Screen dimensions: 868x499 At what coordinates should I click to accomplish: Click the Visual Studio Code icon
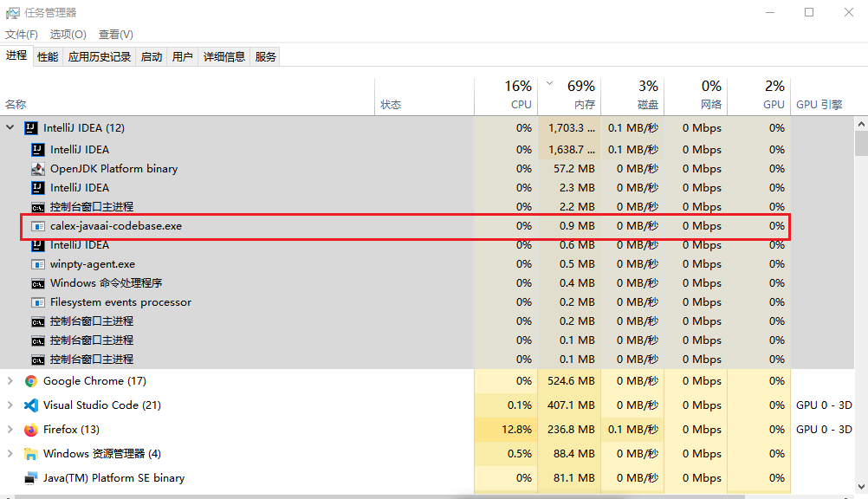[x=31, y=405]
